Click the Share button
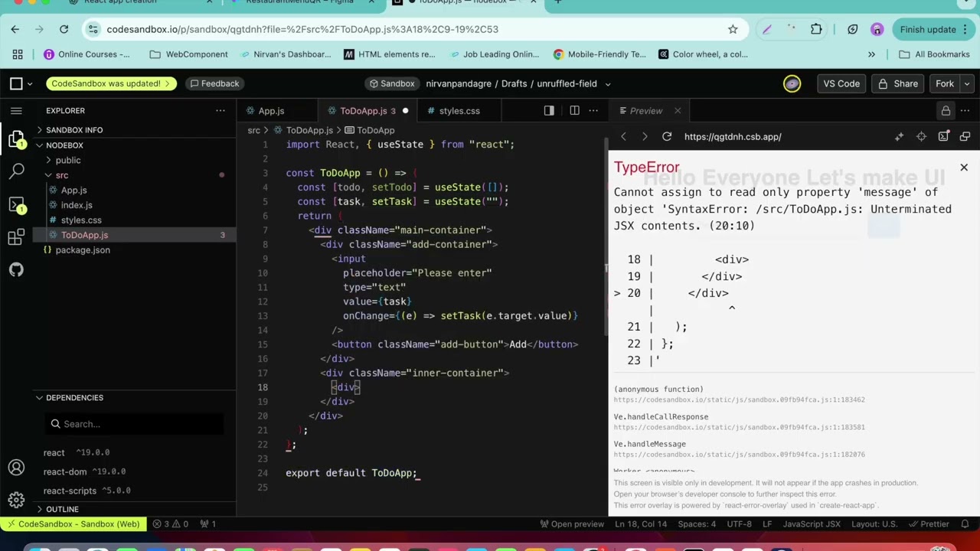 [x=898, y=83]
